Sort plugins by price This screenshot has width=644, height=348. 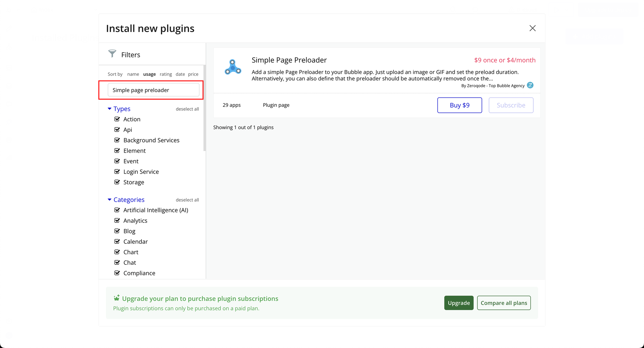click(x=193, y=74)
